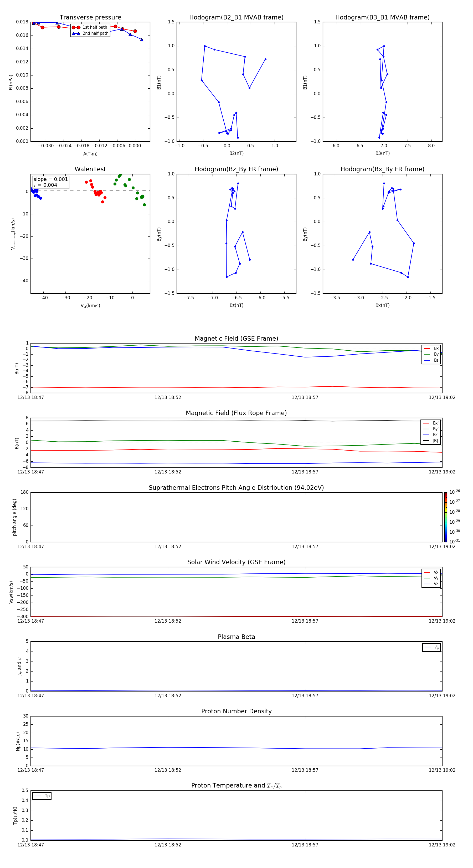Click the WalenTest x-axis label 'VA(km/s)'
Screen dimensions: 473x868
[90, 306]
